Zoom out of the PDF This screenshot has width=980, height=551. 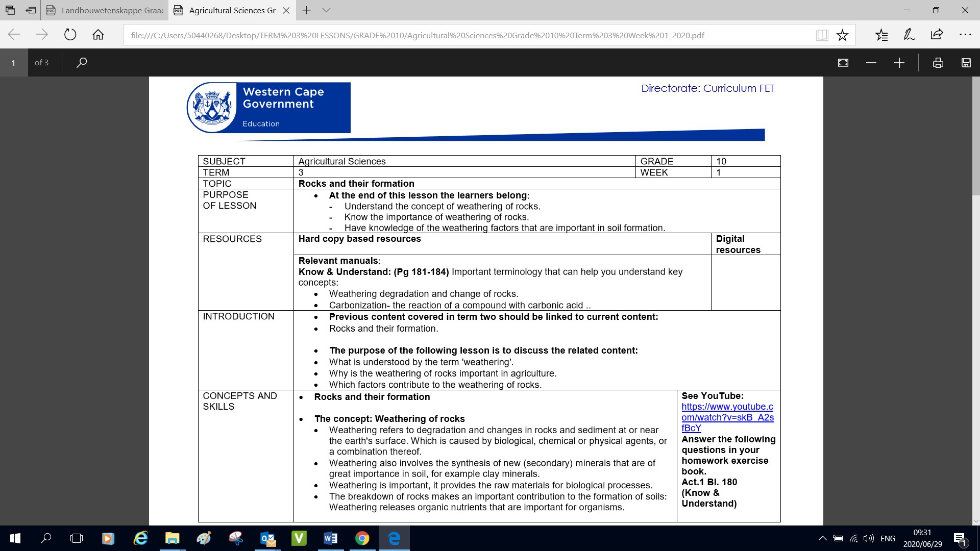871,63
